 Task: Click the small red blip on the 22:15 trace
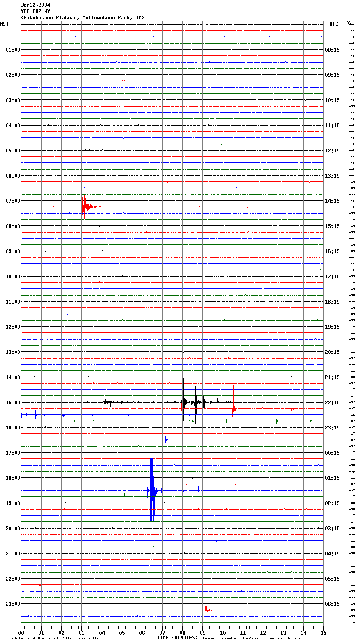point(40,585)
